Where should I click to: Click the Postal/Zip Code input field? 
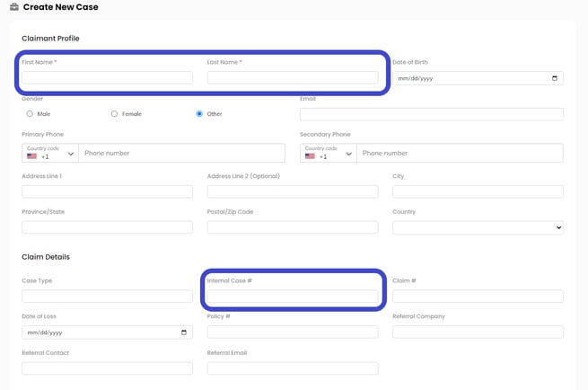point(293,227)
